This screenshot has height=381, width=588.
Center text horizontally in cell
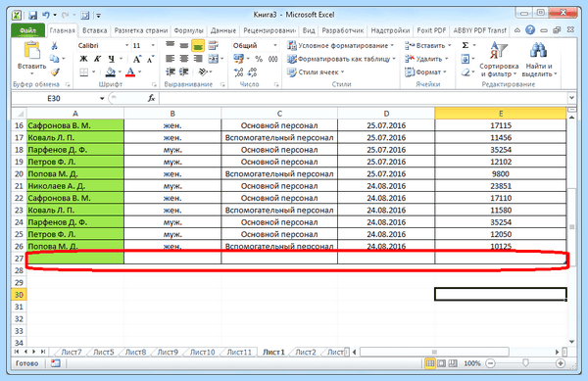click(x=184, y=59)
